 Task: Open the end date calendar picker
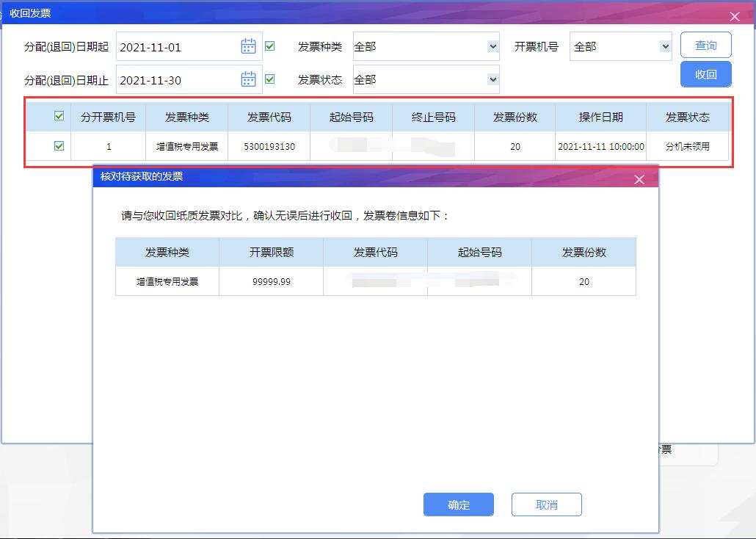coord(247,79)
